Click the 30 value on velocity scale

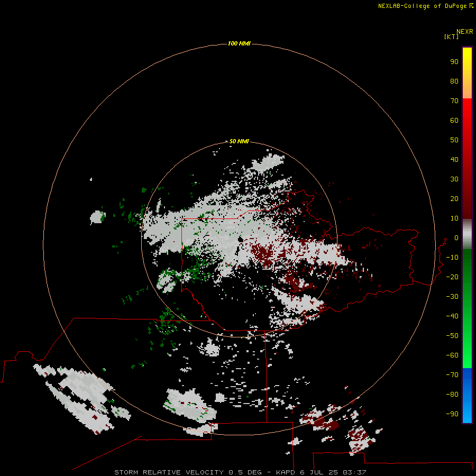tap(454, 179)
